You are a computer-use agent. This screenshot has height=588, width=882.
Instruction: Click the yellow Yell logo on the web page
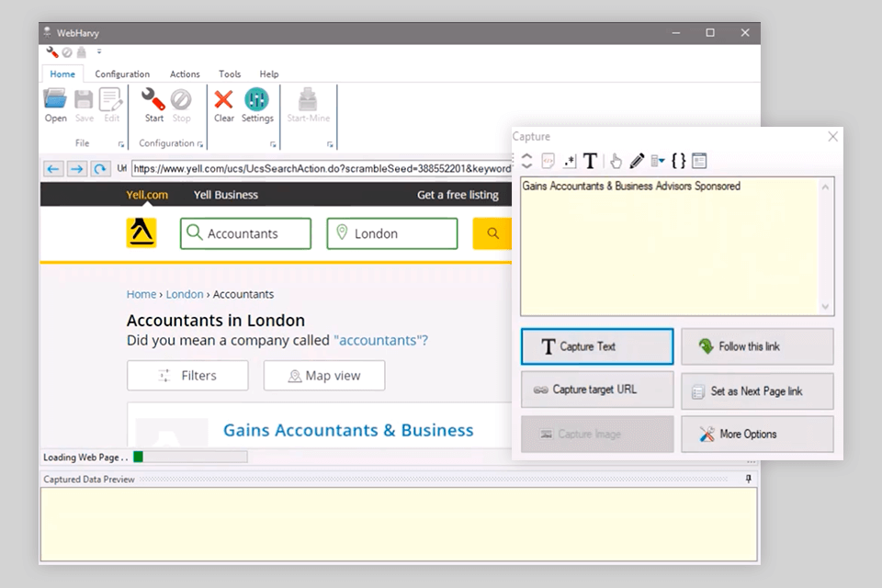[141, 232]
